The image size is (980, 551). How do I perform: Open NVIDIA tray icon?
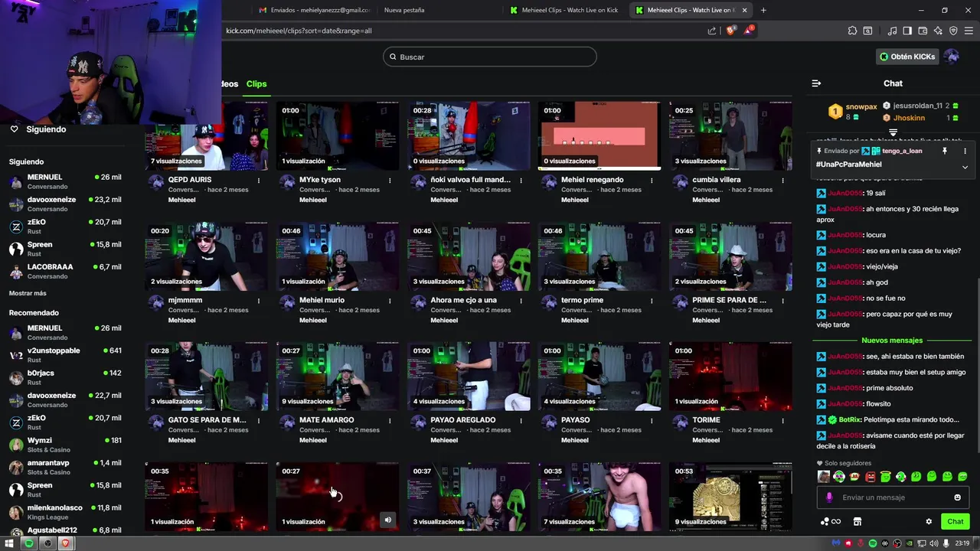pos(910,543)
